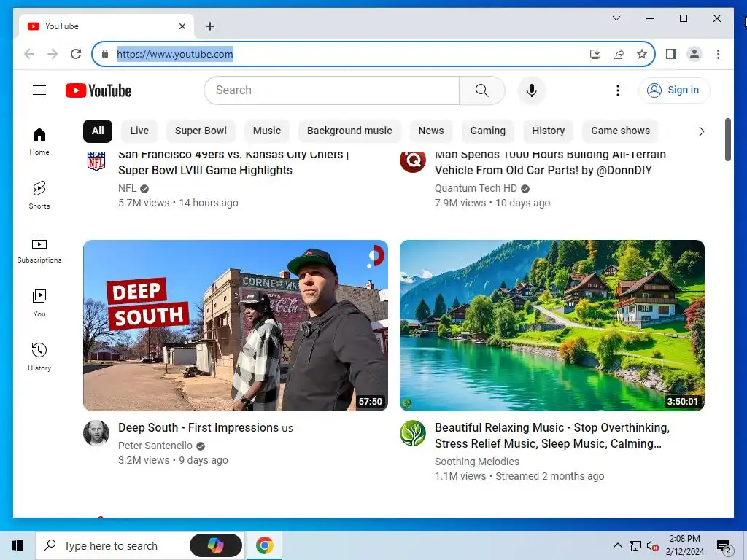Select the Music filter chip
The width and height of the screenshot is (747, 560).
click(267, 131)
